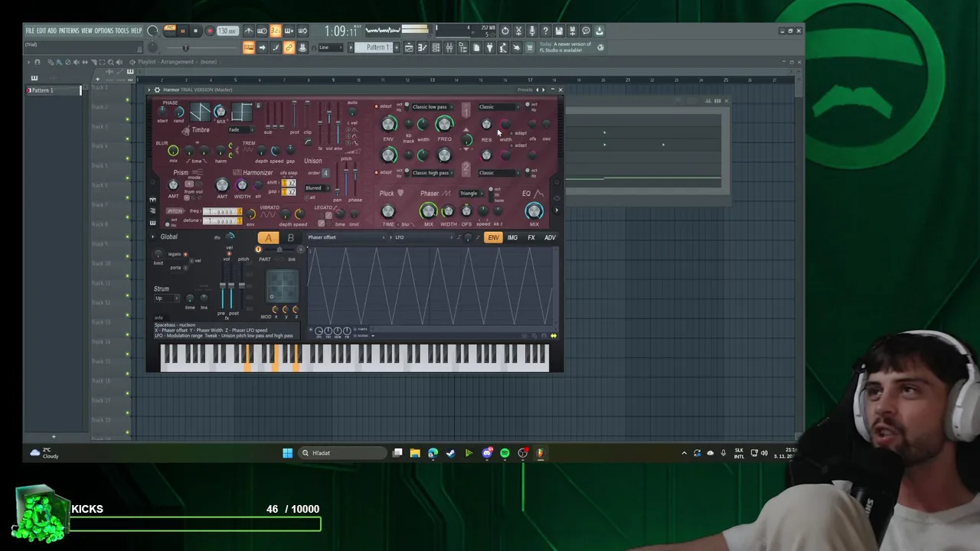The image size is (980, 551).
Task: Click the Pluck TIME knob
Action: coord(387,211)
